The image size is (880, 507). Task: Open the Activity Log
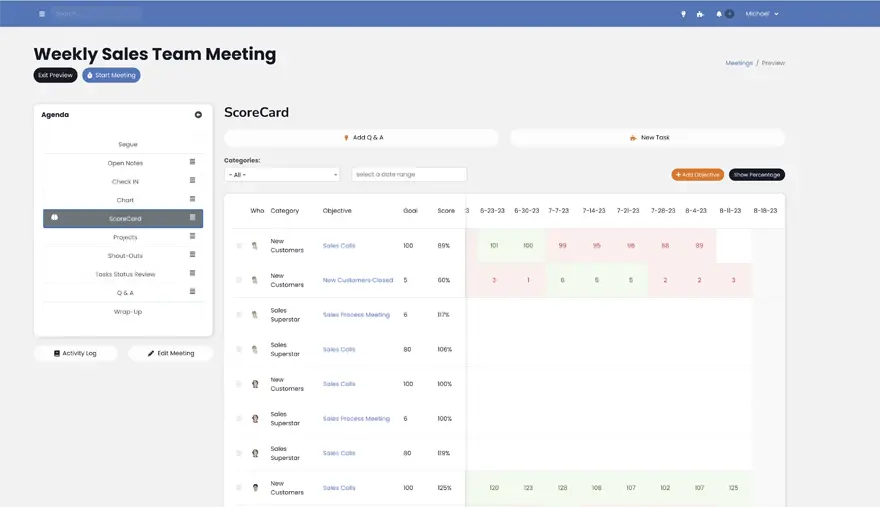tap(76, 353)
